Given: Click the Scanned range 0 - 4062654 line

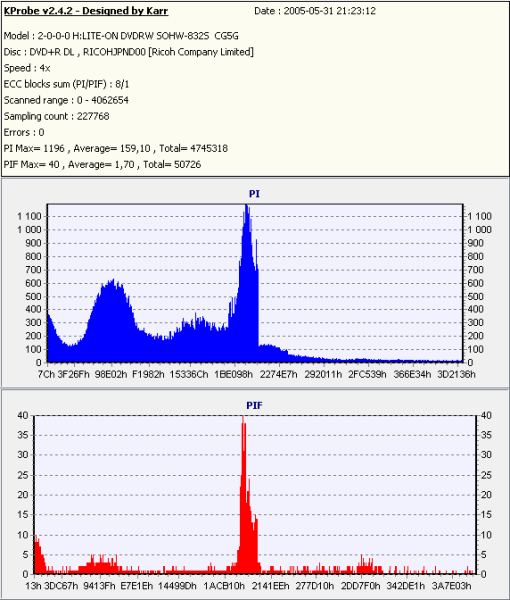Looking at the screenshot, I should pos(66,100).
